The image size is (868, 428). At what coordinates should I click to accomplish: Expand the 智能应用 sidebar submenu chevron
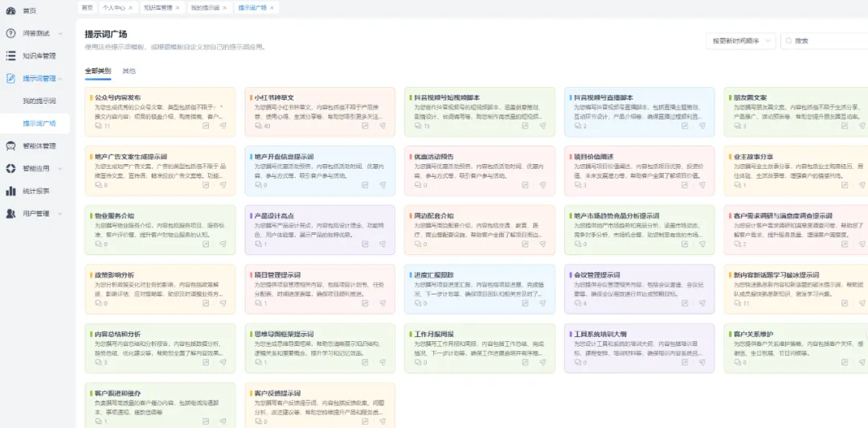60,168
